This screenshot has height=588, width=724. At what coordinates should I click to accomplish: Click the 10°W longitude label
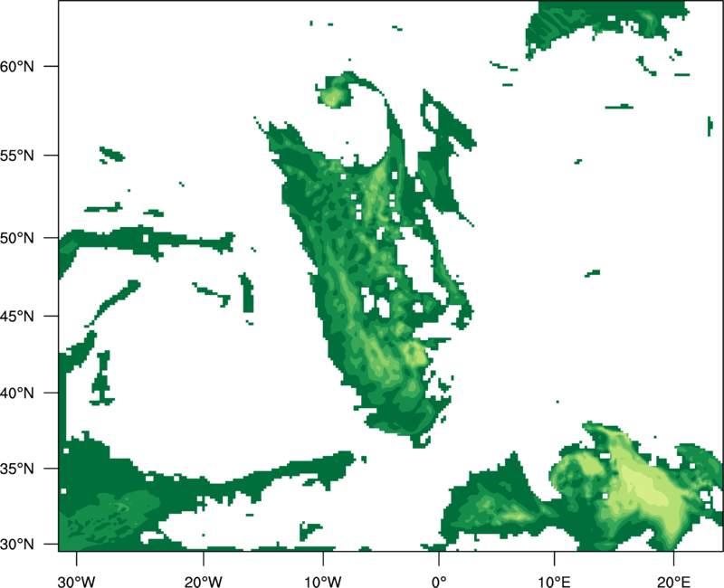322,582
